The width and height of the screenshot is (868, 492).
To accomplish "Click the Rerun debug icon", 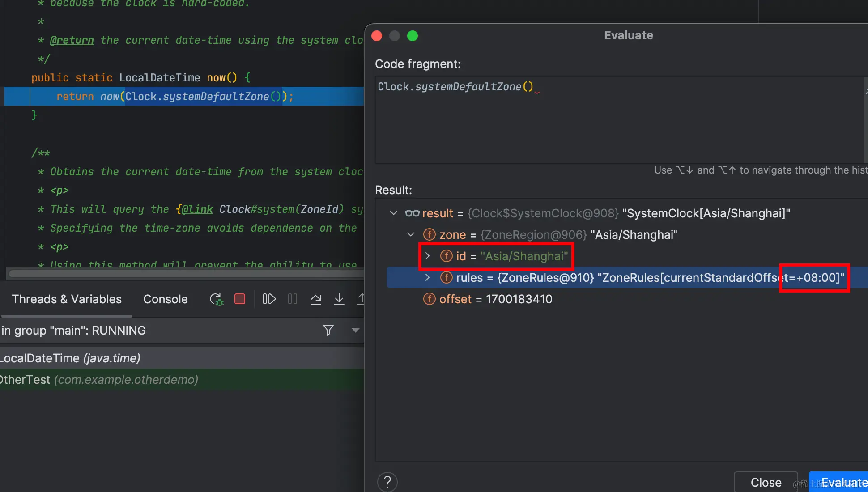I will pos(216,299).
